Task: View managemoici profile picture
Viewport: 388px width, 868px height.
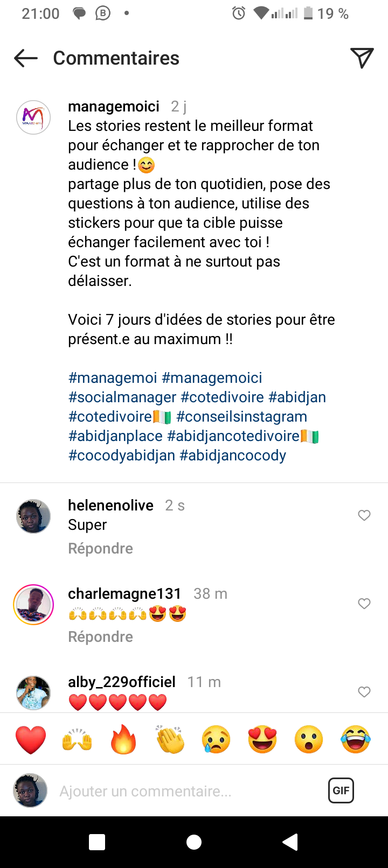Action: 33,117
